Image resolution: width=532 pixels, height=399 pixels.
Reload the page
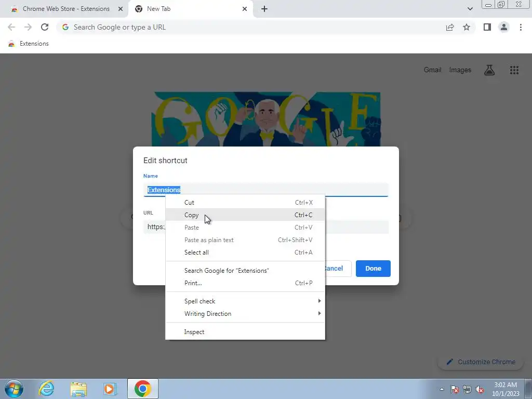tap(45, 27)
